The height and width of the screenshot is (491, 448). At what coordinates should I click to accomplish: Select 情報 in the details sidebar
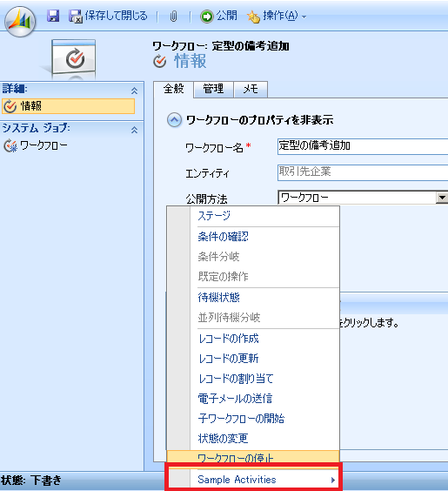68,106
